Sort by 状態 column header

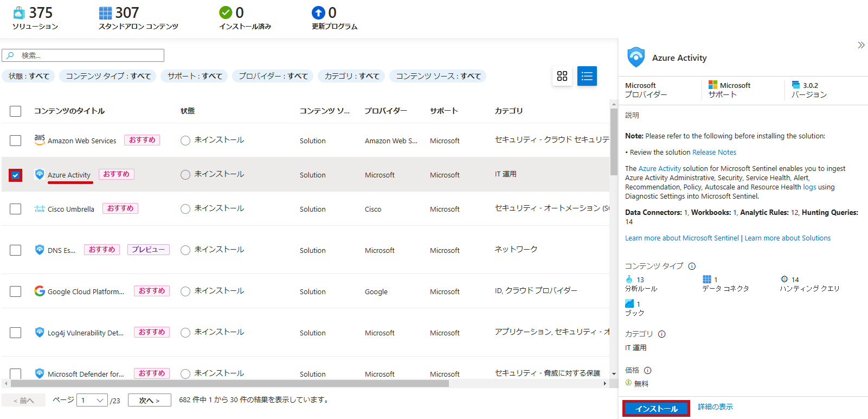188,111
